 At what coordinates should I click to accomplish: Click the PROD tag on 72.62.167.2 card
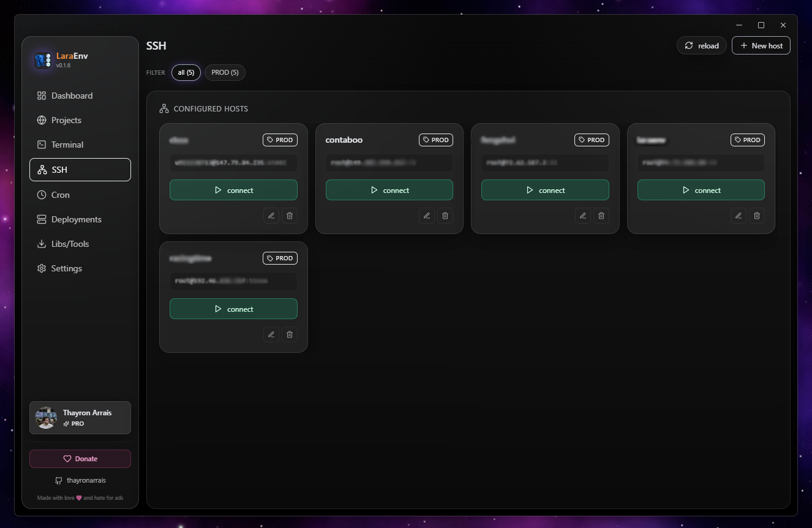[592, 140]
